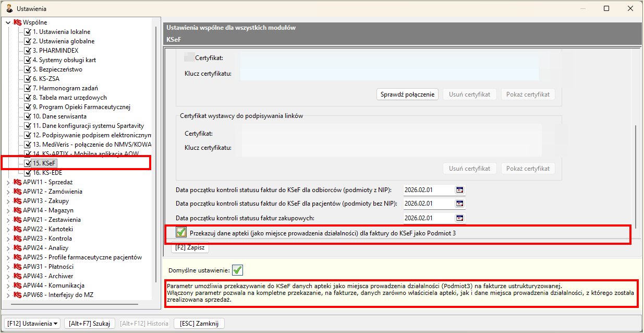
Task: Click Pokaż certyfikat in Certyfikat wystawcy section
Action: point(528,169)
